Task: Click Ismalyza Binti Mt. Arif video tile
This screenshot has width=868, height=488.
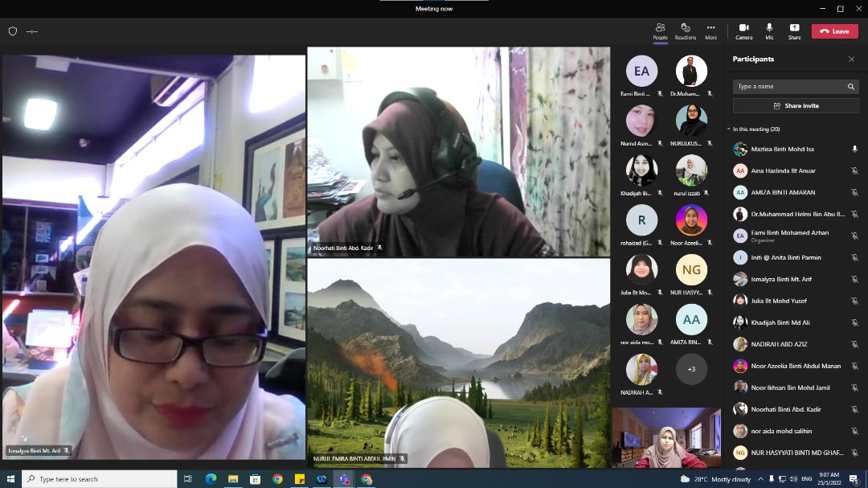Action: pos(154,257)
